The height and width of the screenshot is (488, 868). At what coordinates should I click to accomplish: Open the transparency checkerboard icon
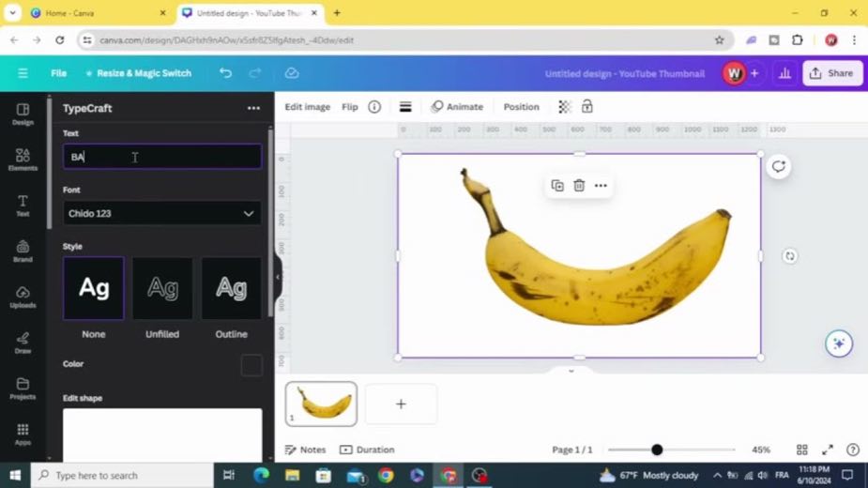click(564, 106)
